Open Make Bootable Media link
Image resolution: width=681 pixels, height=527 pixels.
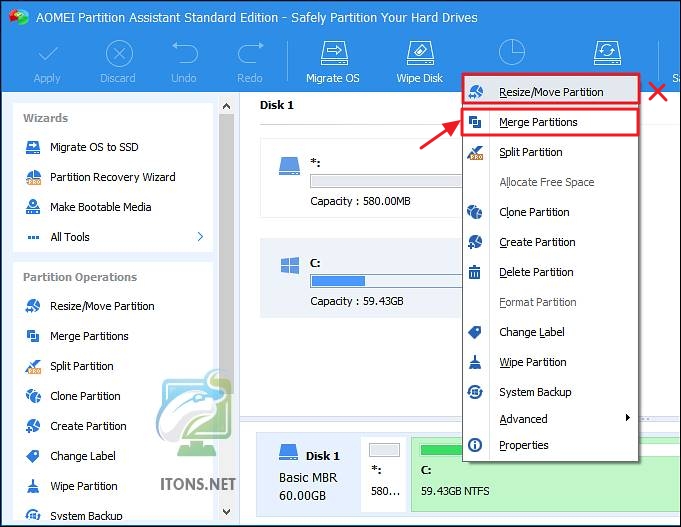[101, 207]
